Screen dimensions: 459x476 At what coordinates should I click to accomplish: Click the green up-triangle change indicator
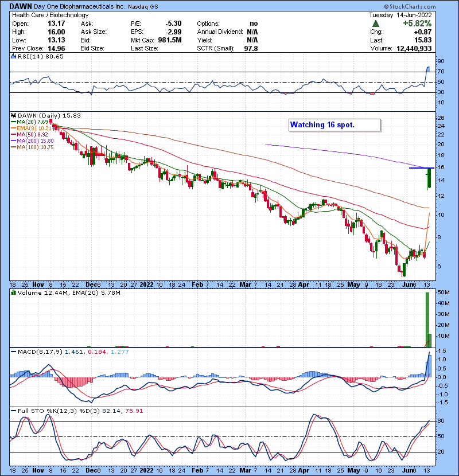click(x=376, y=24)
